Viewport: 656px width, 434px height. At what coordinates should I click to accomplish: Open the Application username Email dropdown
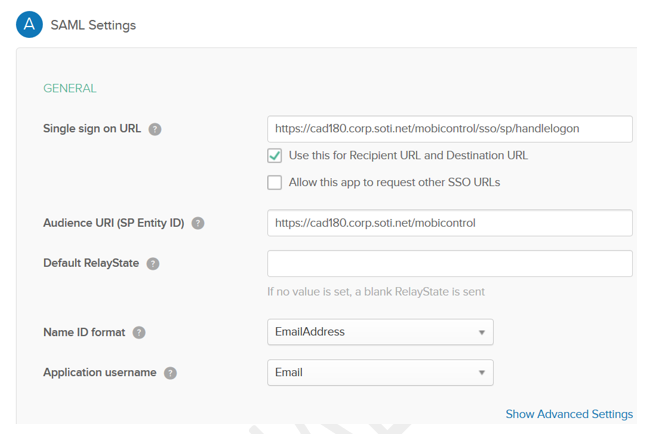point(380,372)
